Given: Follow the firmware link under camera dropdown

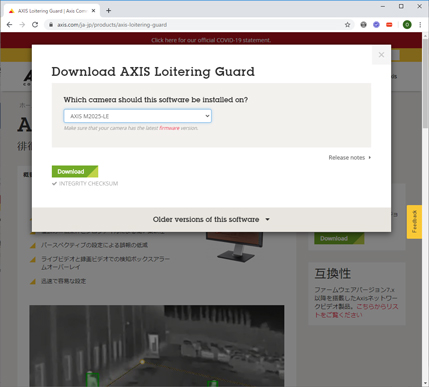Looking at the screenshot, I should point(169,128).
